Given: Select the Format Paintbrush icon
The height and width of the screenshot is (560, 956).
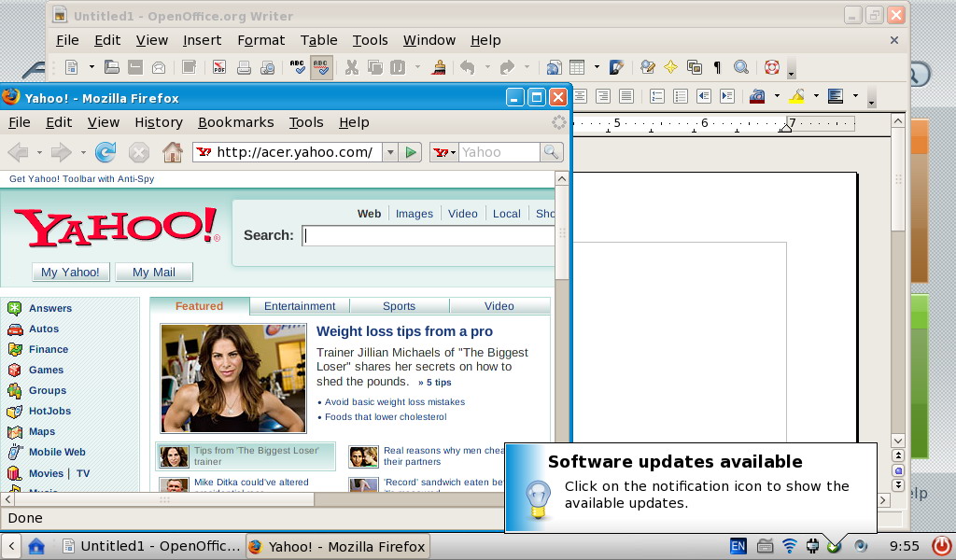Looking at the screenshot, I should [x=438, y=67].
